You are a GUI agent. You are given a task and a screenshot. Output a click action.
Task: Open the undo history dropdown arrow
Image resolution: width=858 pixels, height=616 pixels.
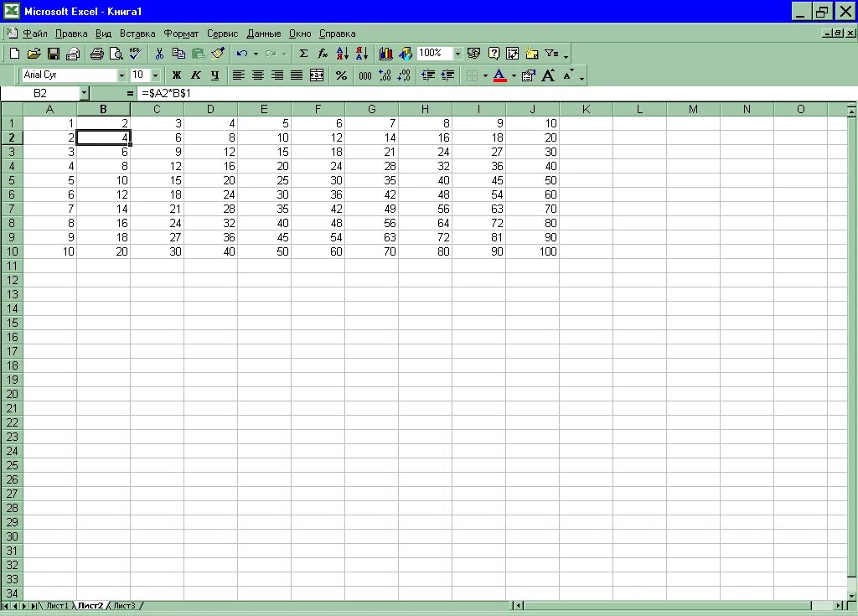(256, 54)
